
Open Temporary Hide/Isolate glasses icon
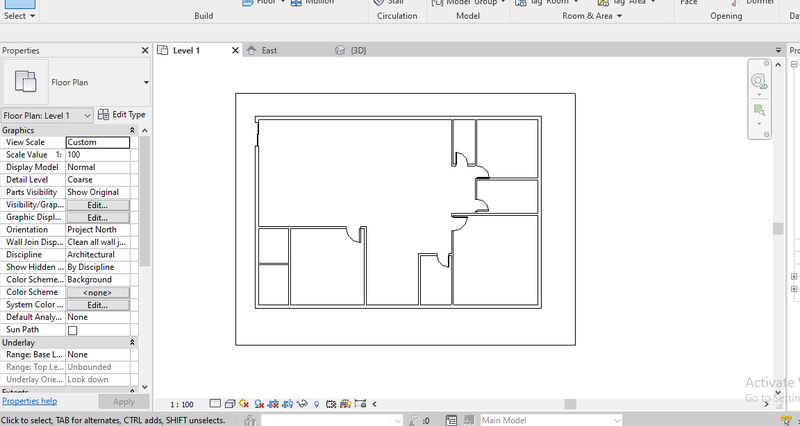[302, 404]
